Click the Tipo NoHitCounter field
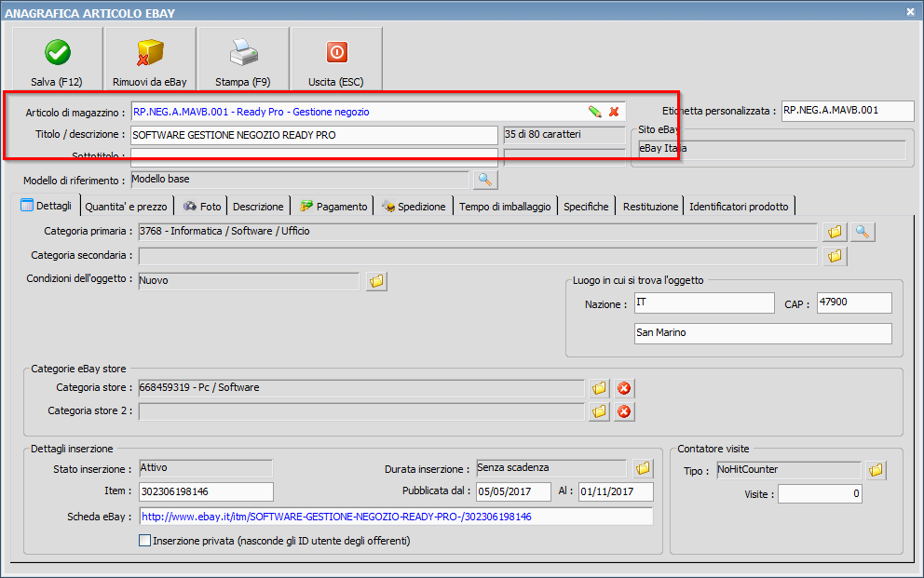The image size is (924, 578). (x=788, y=470)
